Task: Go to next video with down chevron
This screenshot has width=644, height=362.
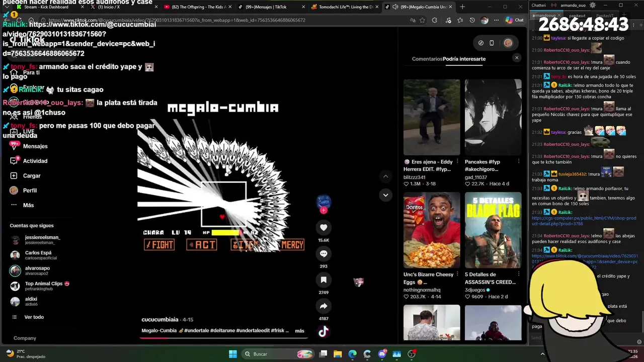Action: tap(385, 195)
